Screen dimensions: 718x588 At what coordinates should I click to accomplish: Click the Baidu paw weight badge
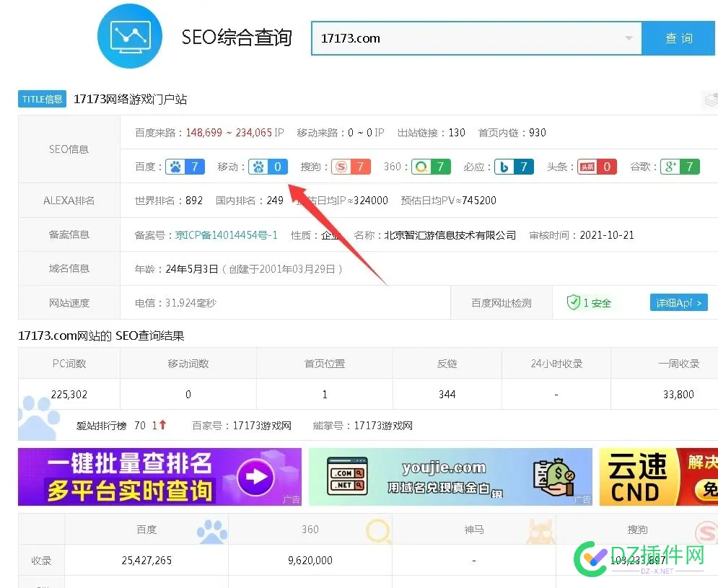(185, 167)
